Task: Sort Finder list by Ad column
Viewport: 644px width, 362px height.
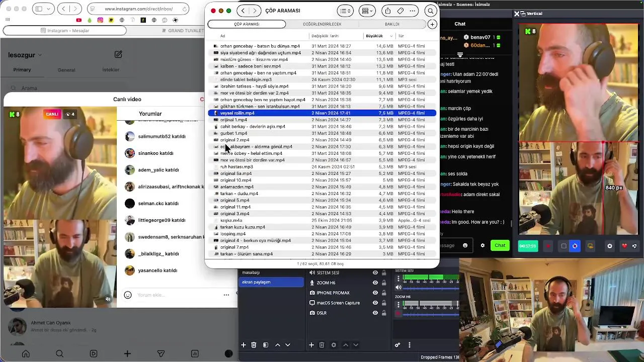Action: [x=222, y=36]
